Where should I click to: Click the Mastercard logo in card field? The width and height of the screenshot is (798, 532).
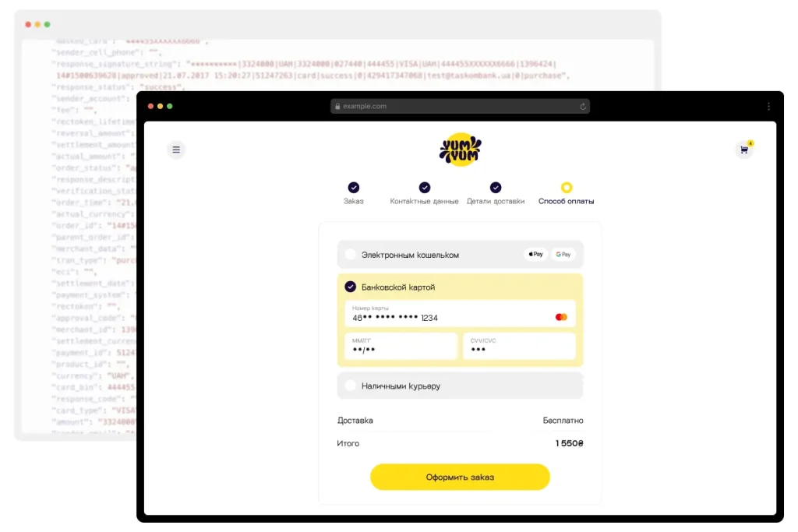click(561, 317)
